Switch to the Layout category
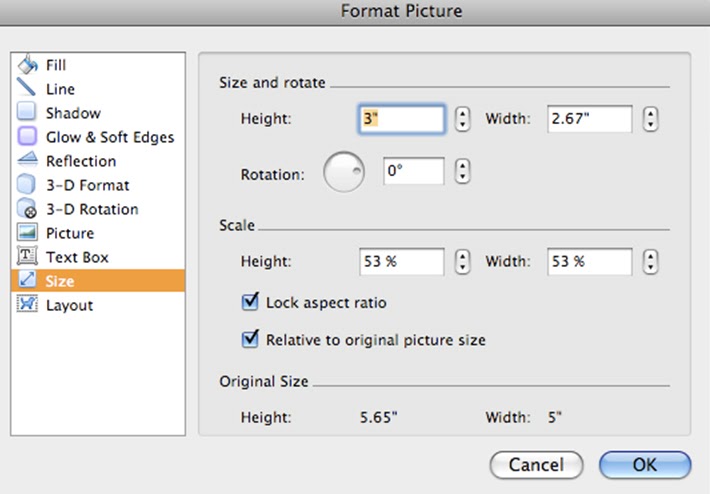Image resolution: width=710 pixels, height=494 pixels. pos(69,305)
